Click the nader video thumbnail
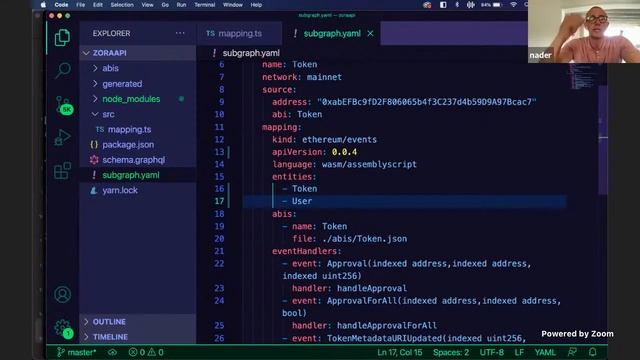640x360 pixels. pyautogui.click(x=584, y=31)
